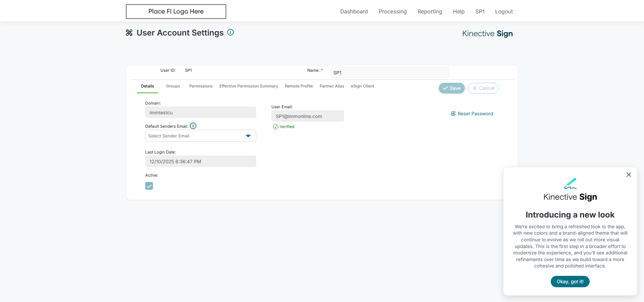644x302 pixels.
Task: View the Effective Permission Summary tab
Action: 249,86
